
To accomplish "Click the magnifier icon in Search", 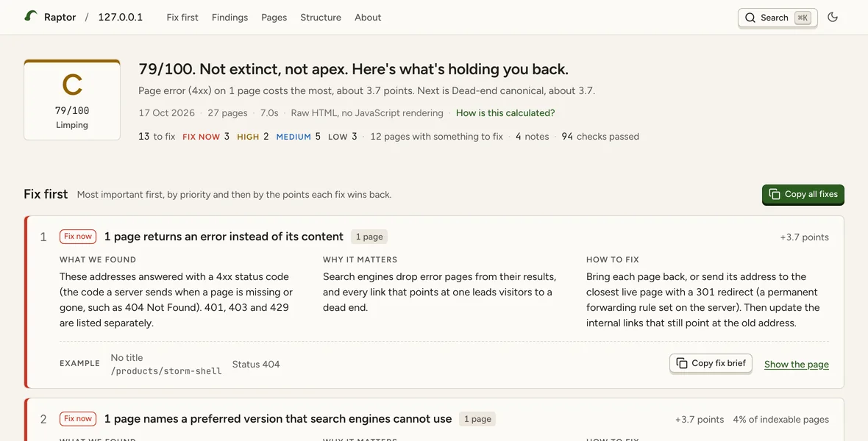I will coord(750,18).
